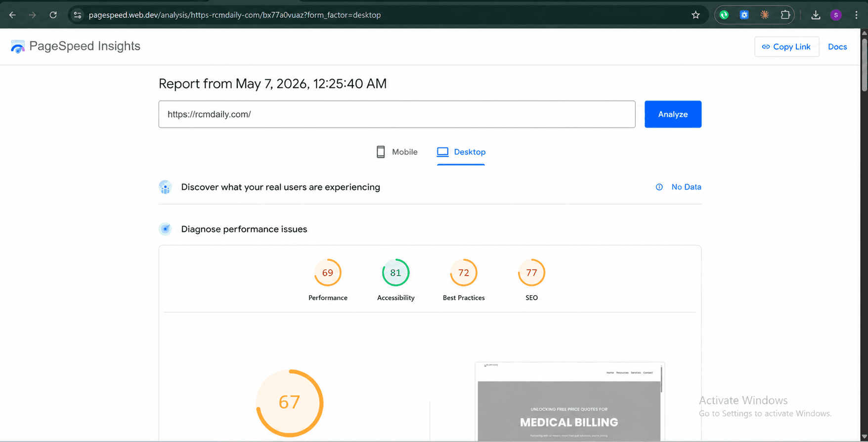Click the address bar URL
This screenshot has width=868, height=442.
click(235, 15)
